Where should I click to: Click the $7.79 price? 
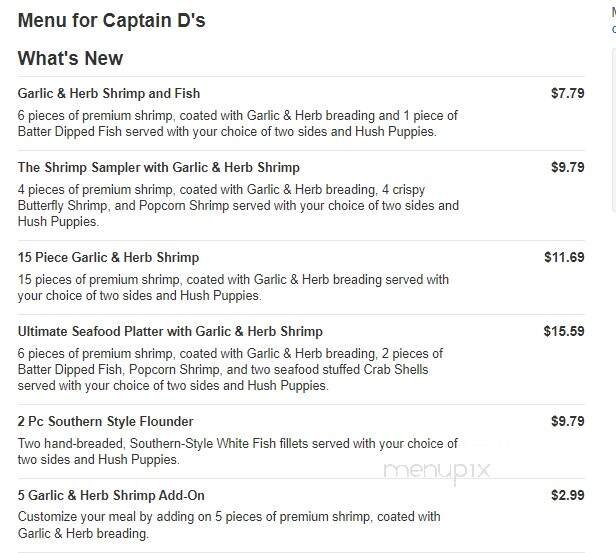[567, 93]
